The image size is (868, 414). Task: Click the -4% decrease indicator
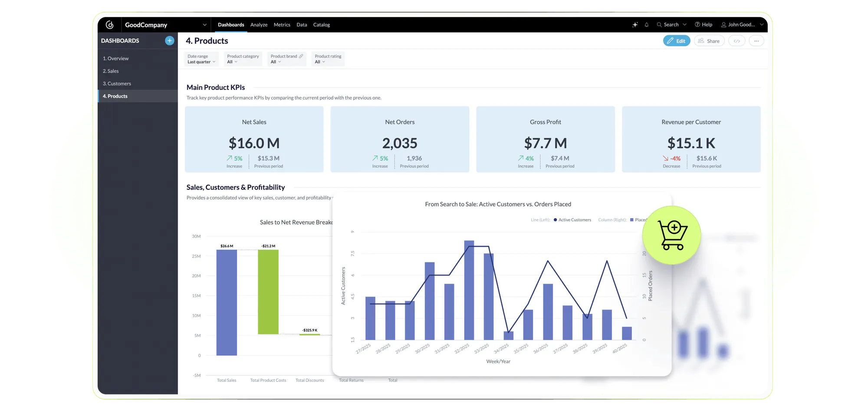[x=671, y=159]
